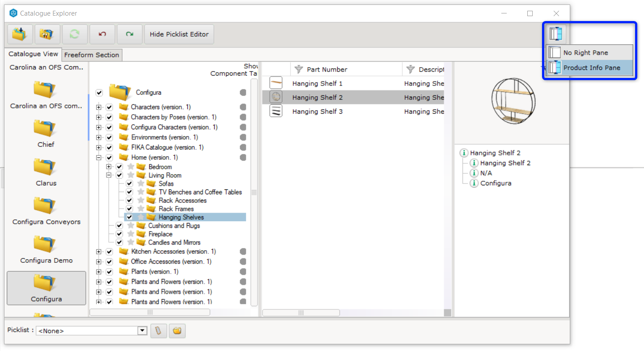
Task: Click the gray tag indicator for Home row
Action: pos(243,158)
